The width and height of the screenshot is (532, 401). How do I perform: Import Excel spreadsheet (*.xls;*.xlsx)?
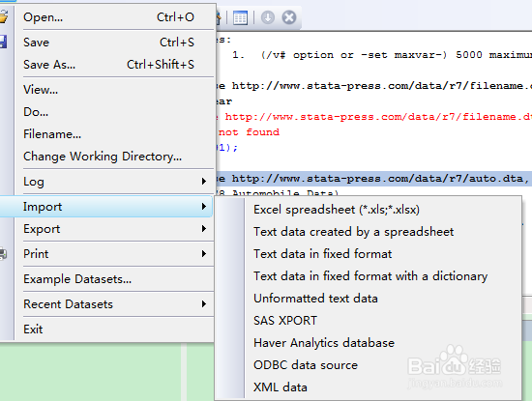click(369, 210)
